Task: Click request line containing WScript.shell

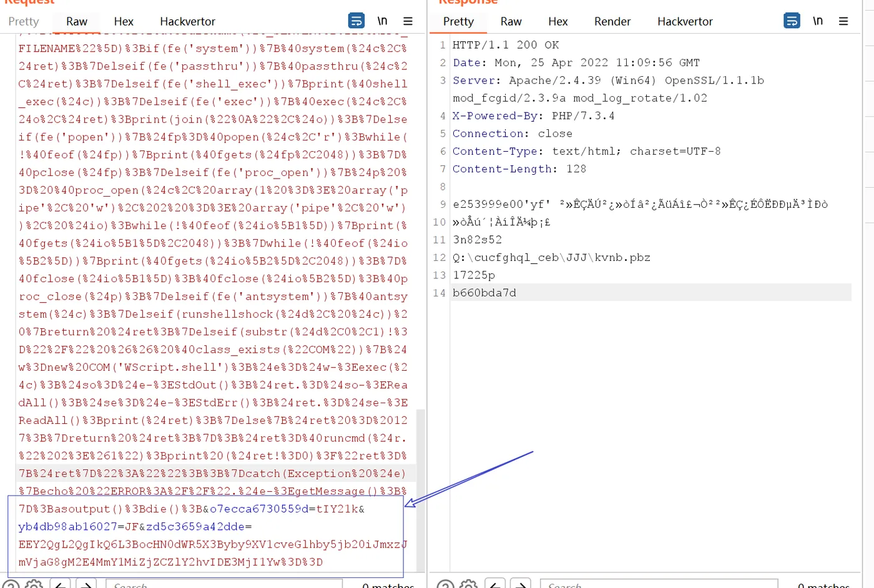Action: pyautogui.click(x=213, y=367)
